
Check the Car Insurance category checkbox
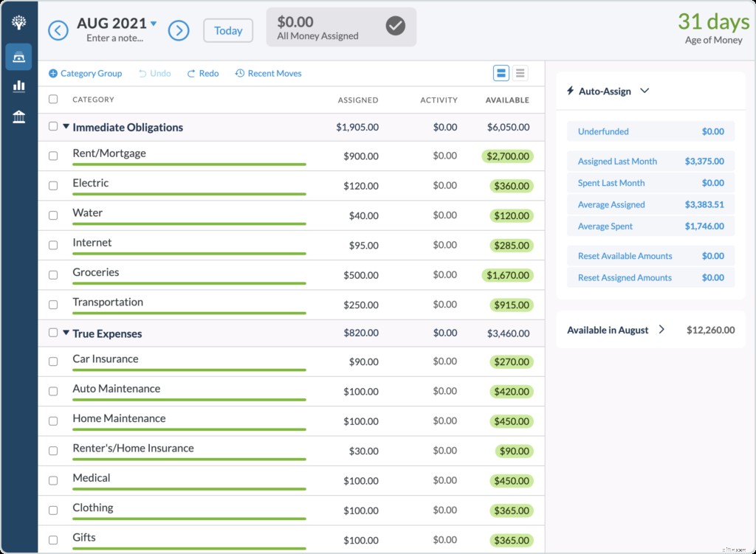point(52,361)
